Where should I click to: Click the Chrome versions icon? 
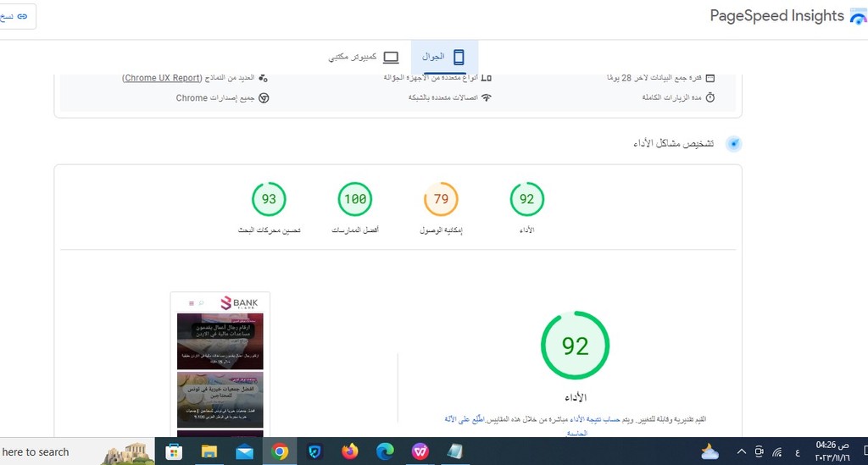click(x=264, y=98)
